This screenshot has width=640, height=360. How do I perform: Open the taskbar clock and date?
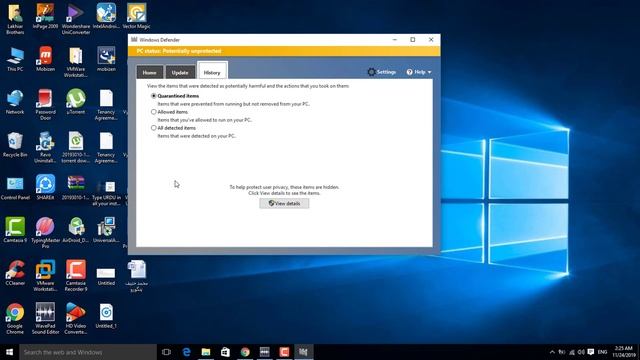pos(624,352)
